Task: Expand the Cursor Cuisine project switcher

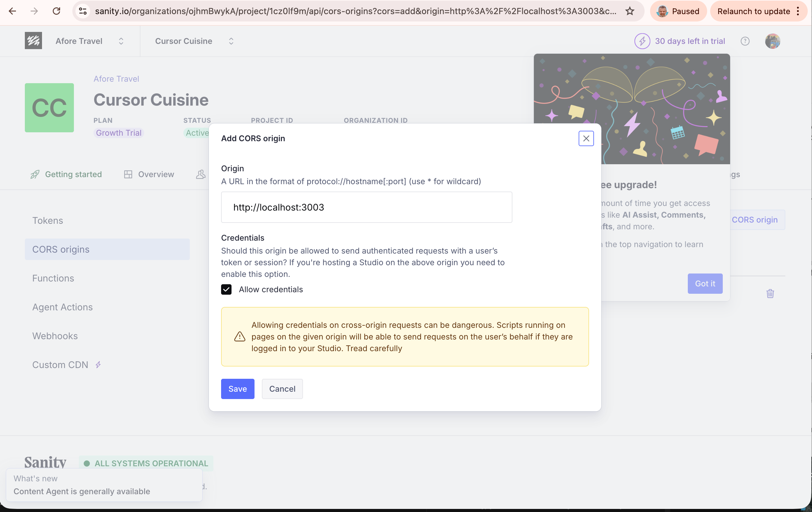Action: click(231, 41)
